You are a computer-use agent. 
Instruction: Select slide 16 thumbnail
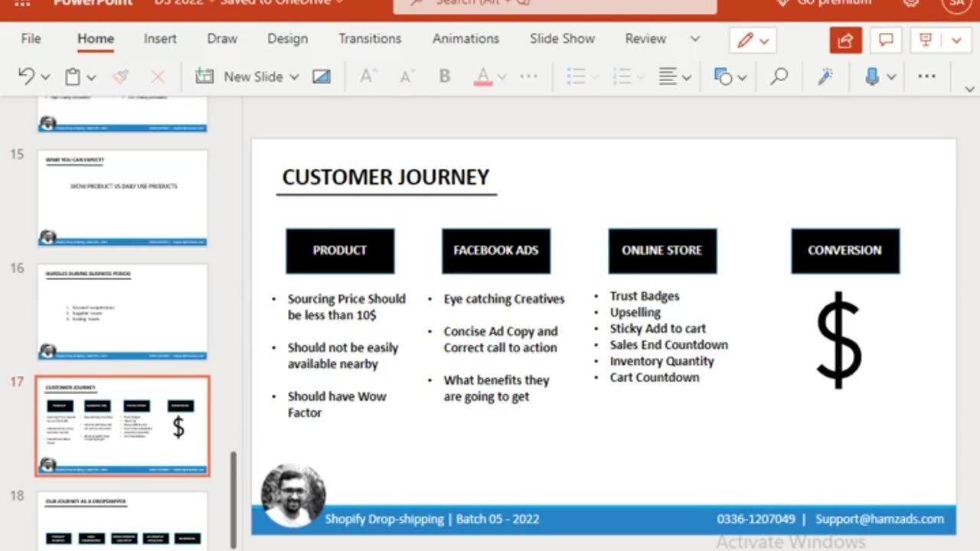122,312
